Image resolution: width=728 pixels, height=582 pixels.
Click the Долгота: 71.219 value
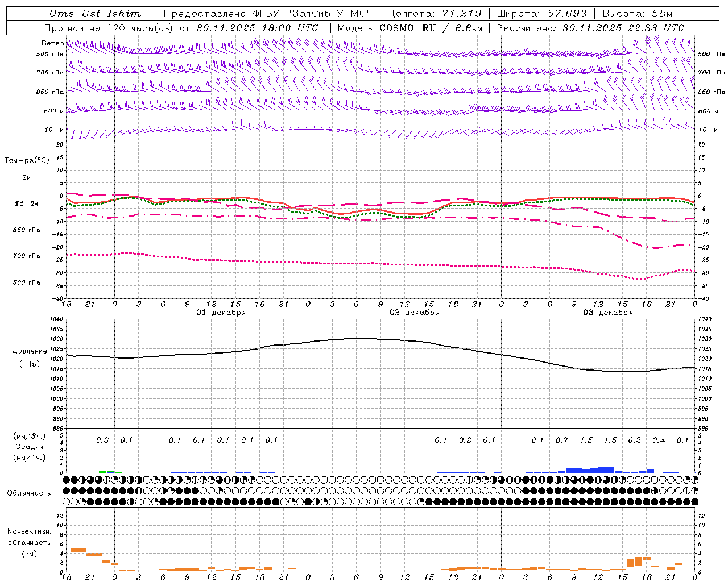point(435,14)
